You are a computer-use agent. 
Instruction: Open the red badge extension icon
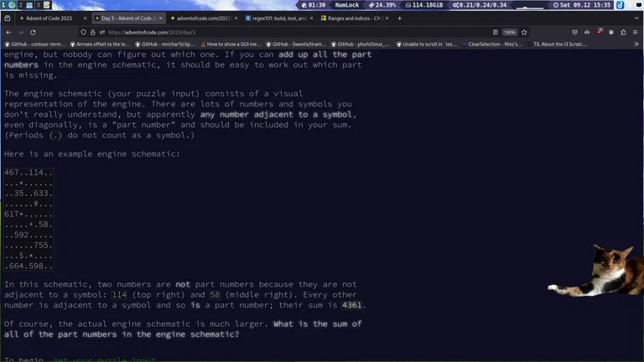[600, 32]
